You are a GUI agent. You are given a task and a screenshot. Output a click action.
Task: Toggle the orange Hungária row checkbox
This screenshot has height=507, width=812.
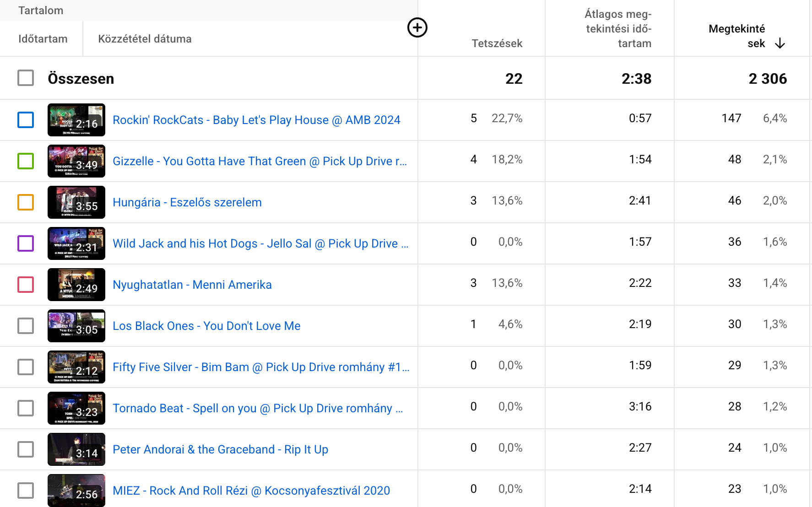click(x=26, y=202)
